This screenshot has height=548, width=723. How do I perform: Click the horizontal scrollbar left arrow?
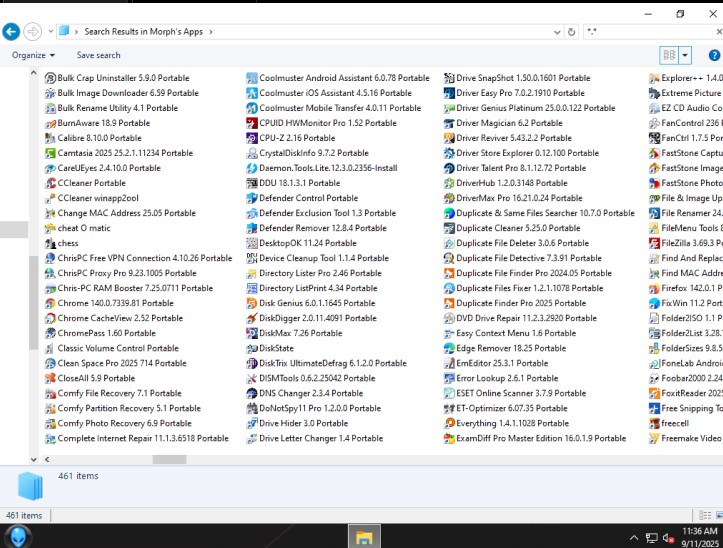[x=47, y=459]
